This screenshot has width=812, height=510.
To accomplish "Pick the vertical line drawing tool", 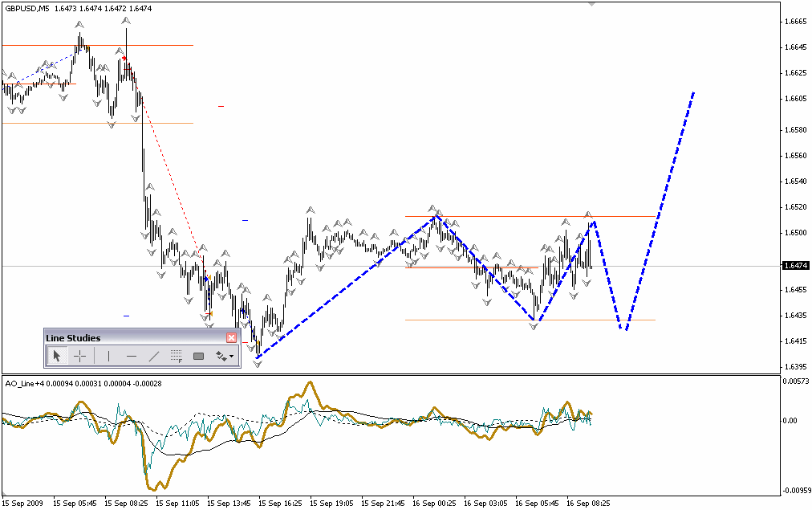I will point(108,356).
